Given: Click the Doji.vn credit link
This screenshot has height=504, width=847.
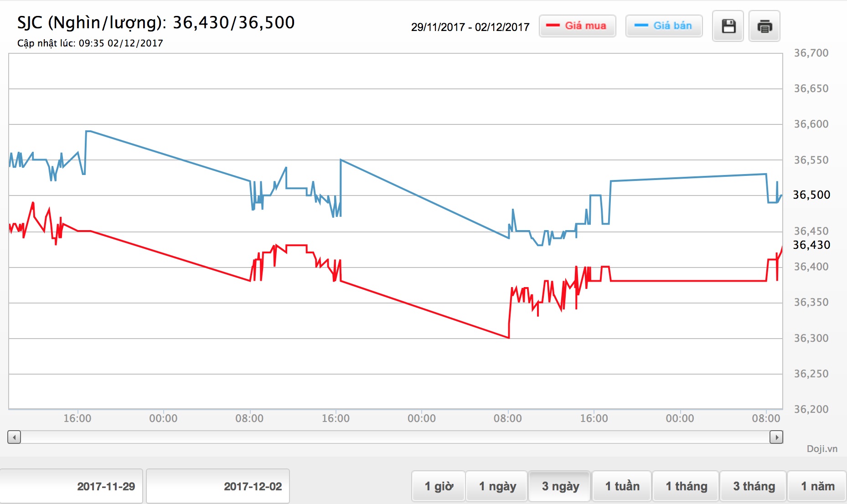Looking at the screenshot, I should pyautogui.click(x=822, y=449).
